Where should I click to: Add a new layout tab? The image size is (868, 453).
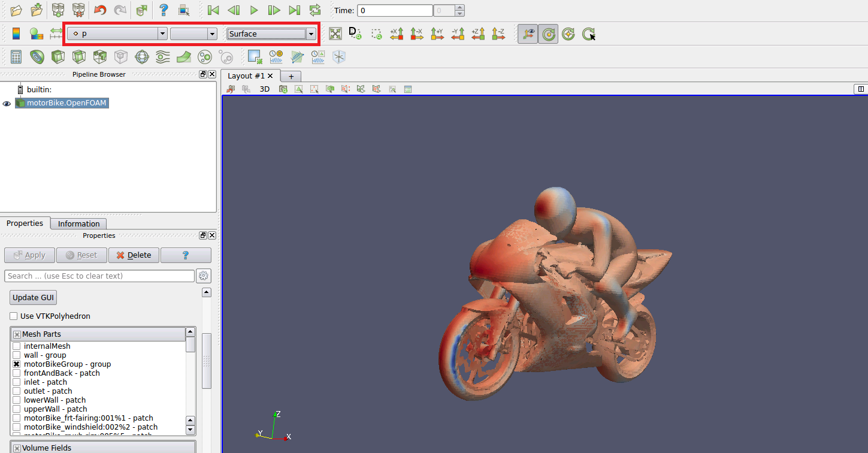(291, 77)
